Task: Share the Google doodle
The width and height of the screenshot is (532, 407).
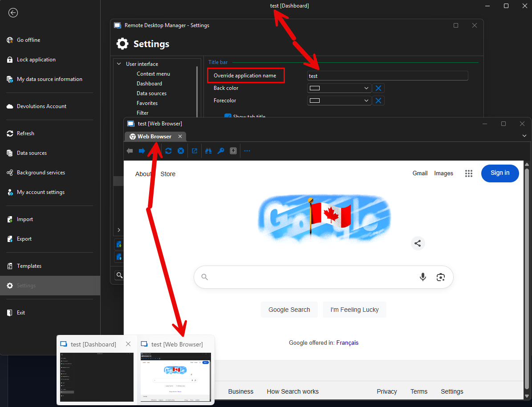Action: [x=418, y=243]
